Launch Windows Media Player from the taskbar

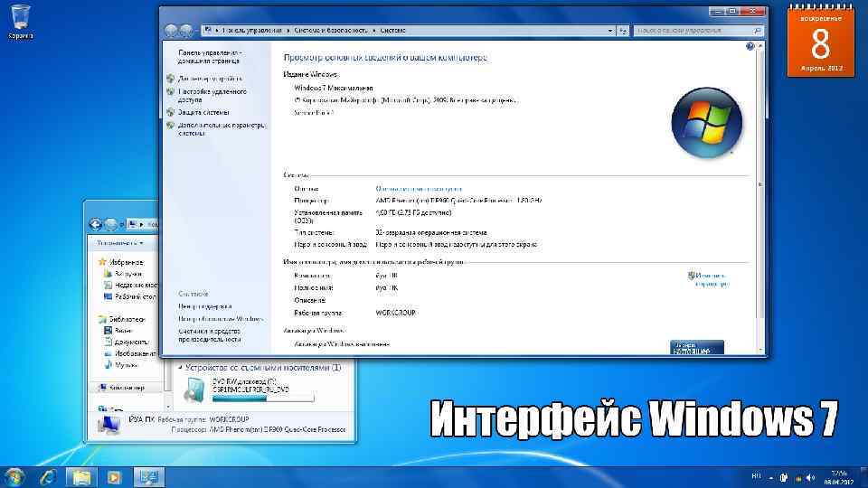coord(115,477)
